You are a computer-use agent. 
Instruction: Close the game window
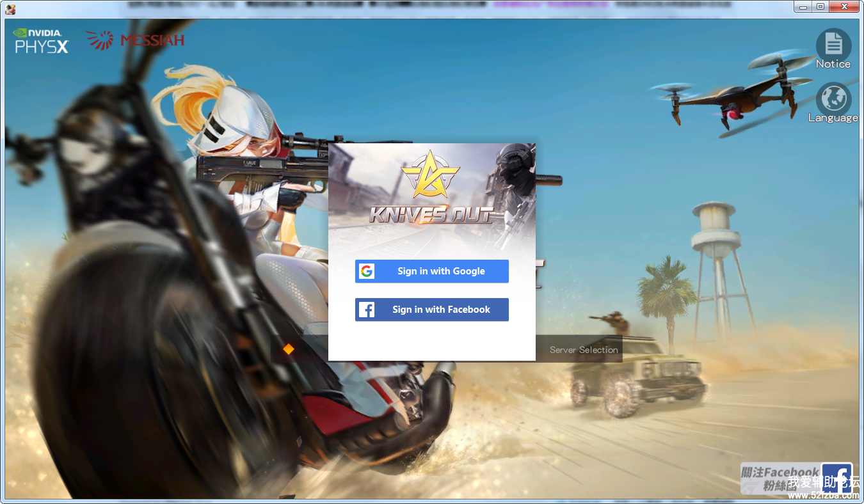[x=845, y=7]
